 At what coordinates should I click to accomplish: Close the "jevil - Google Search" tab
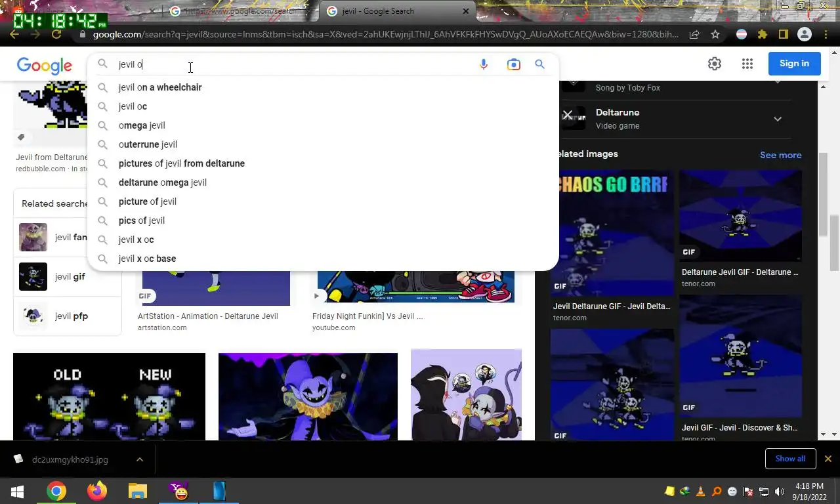click(466, 11)
